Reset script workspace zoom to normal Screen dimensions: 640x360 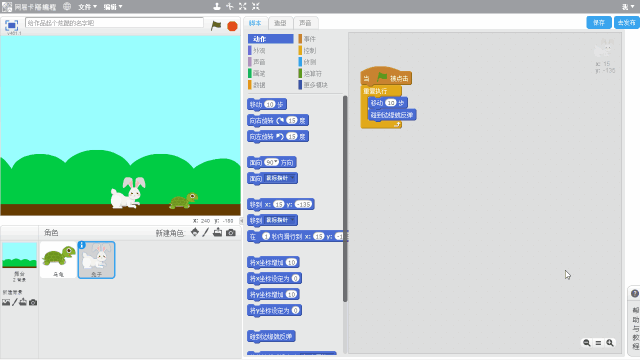point(598,343)
